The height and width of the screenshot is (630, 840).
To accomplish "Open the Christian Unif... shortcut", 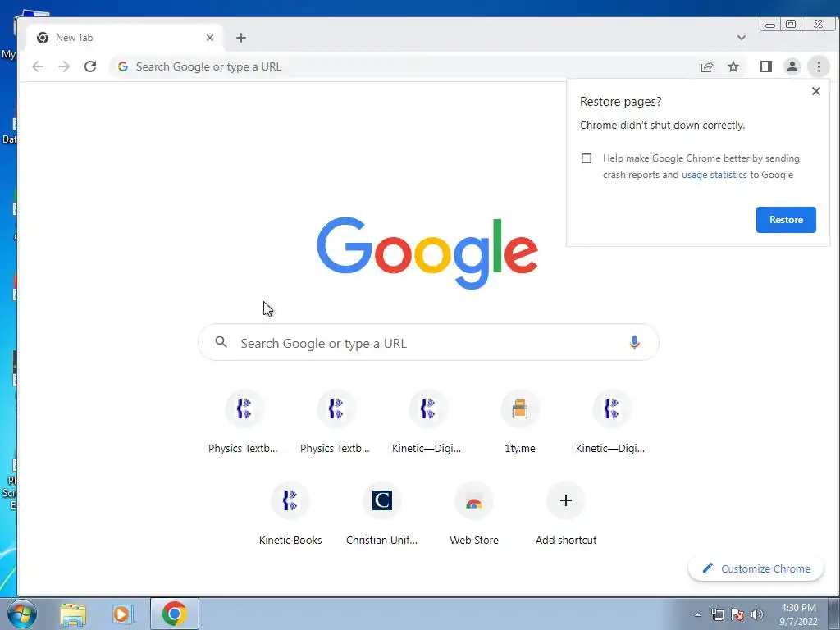I will (x=382, y=514).
